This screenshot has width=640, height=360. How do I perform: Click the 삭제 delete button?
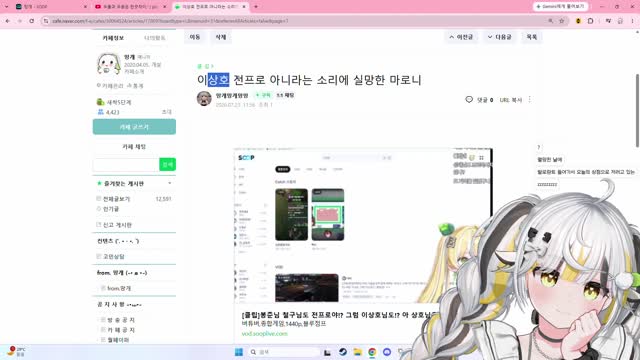[221, 37]
